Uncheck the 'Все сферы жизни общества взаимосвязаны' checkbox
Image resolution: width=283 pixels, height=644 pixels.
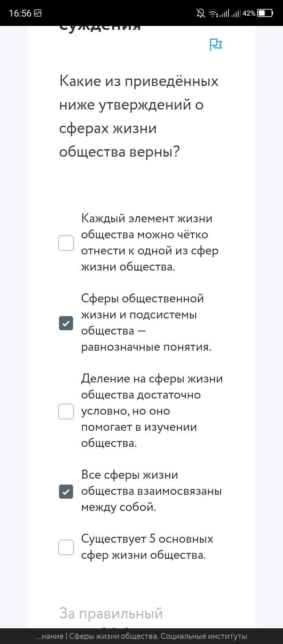pyautogui.click(x=66, y=492)
